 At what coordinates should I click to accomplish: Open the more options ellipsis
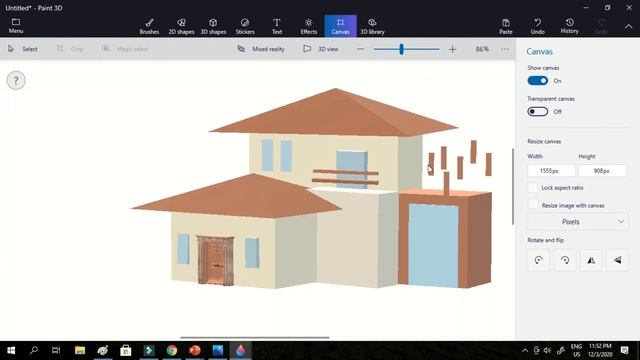click(505, 49)
